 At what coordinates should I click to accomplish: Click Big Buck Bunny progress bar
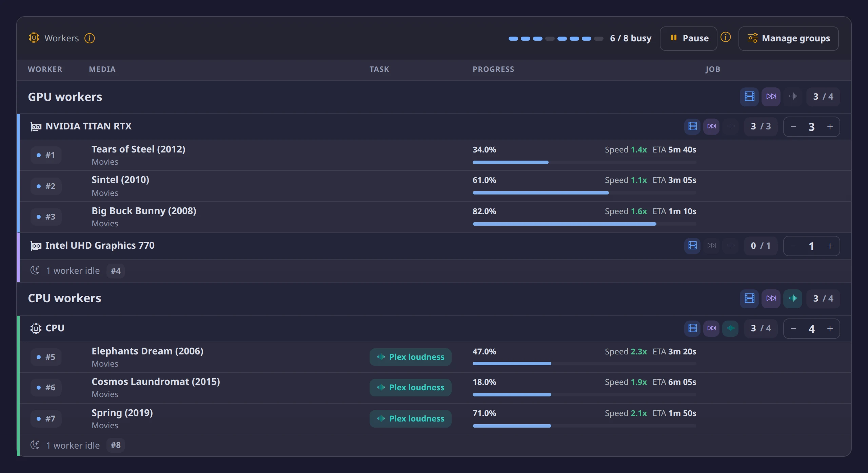pyautogui.click(x=585, y=224)
